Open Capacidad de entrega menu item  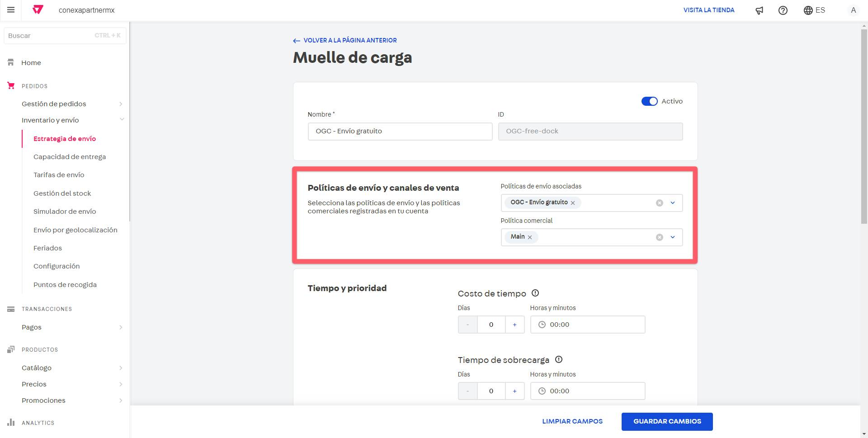[70, 157]
